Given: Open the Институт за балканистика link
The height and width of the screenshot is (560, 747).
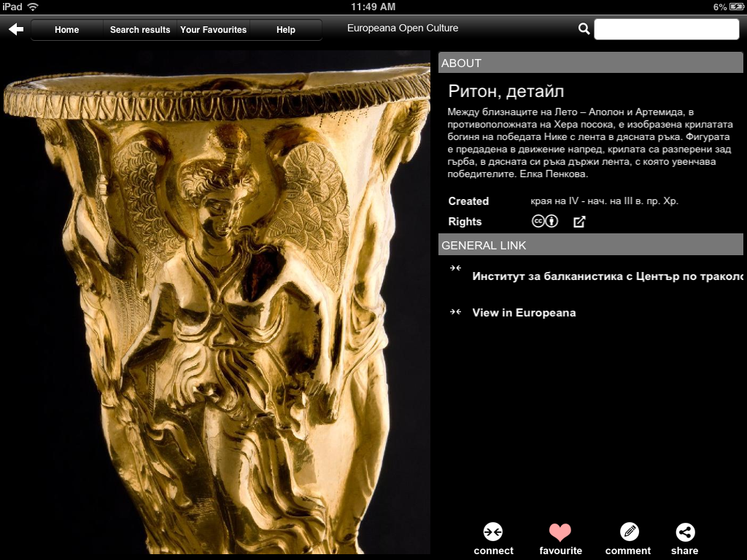Looking at the screenshot, I should pyautogui.click(x=608, y=276).
